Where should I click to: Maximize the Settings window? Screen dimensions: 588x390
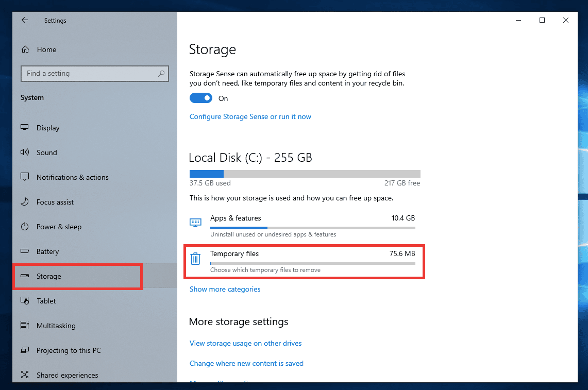tap(542, 20)
